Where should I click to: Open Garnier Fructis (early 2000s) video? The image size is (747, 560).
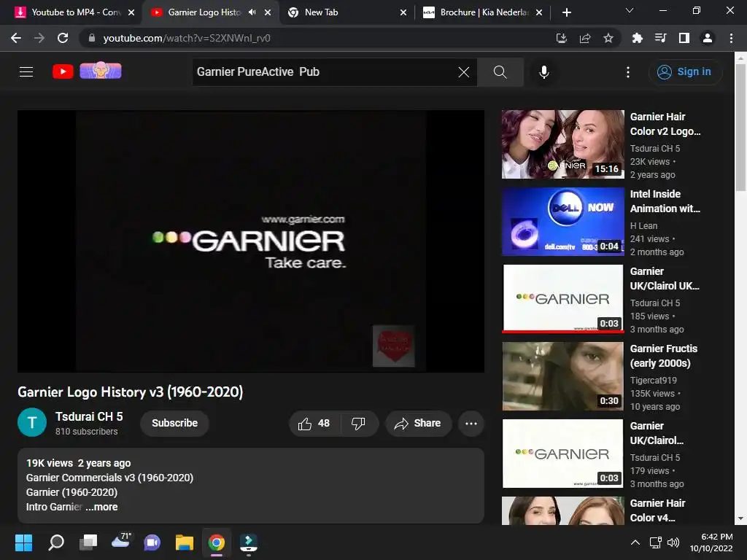coord(664,356)
